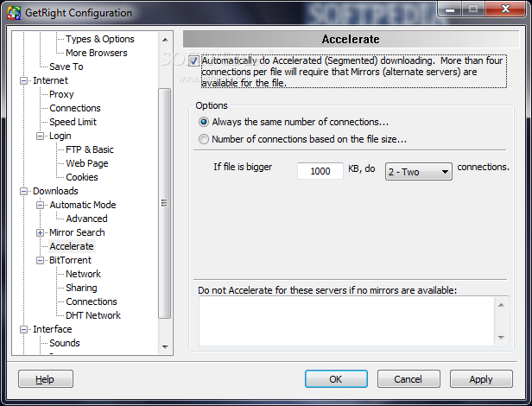Open Advanced under Automatic Mode

pos(86,219)
